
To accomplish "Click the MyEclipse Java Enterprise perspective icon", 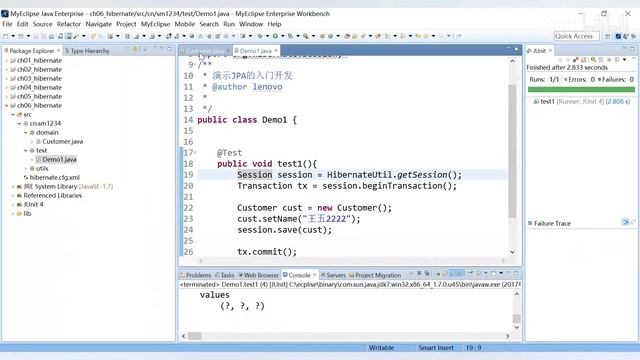I will tap(618, 36).
